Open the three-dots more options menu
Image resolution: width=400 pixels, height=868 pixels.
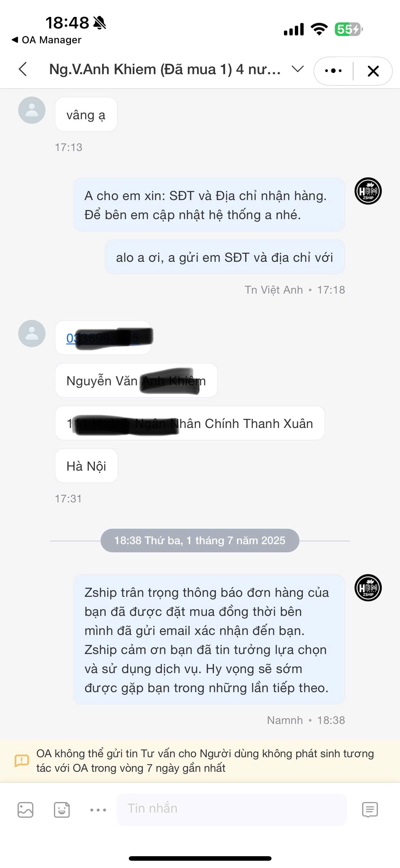coord(333,71)
